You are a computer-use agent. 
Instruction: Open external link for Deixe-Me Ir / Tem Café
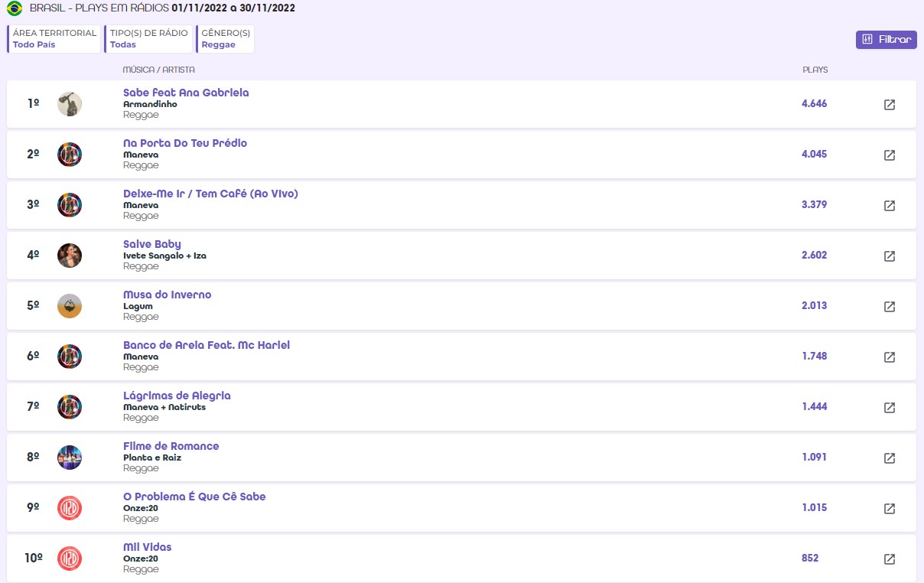tap(890, 205)
